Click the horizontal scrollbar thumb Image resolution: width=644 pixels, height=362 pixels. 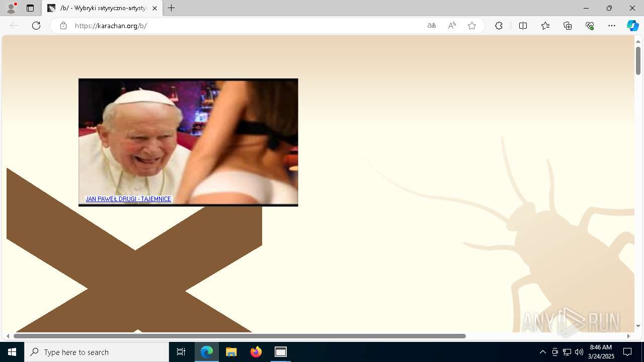click(239, 336)
